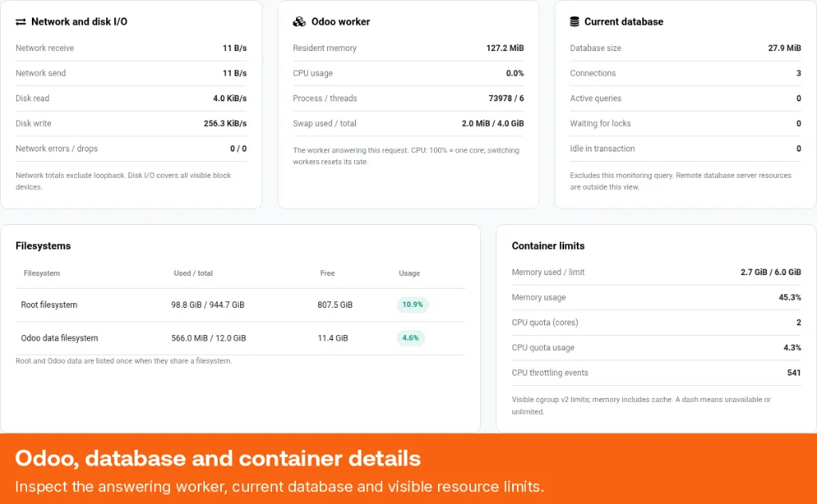Viewport: 817px width, 504px height.
Task: Click the note about Root and Odoo data
Action: 124,360
